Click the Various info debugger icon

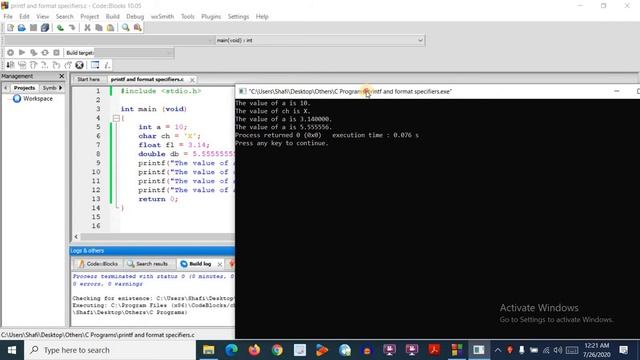107,65
